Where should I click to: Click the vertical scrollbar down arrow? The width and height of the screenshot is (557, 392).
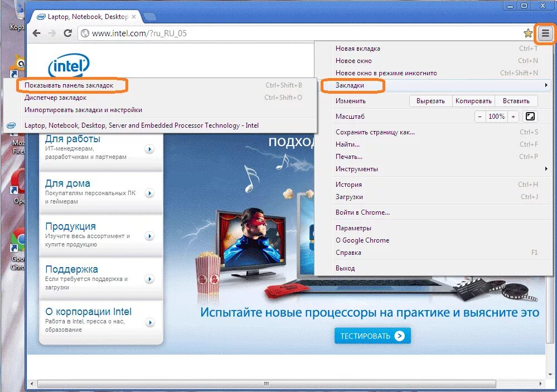coord(550,375)
